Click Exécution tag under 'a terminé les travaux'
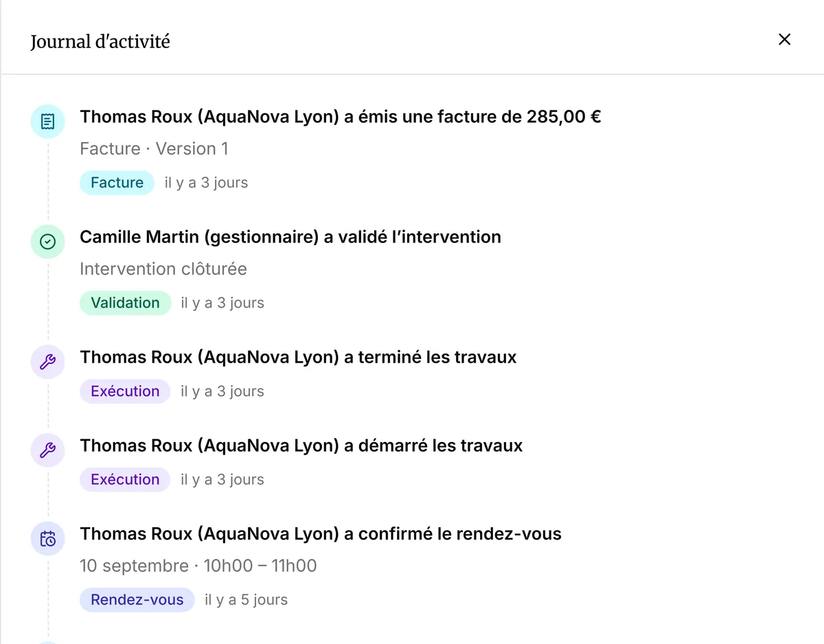 (x=125, y=391)
